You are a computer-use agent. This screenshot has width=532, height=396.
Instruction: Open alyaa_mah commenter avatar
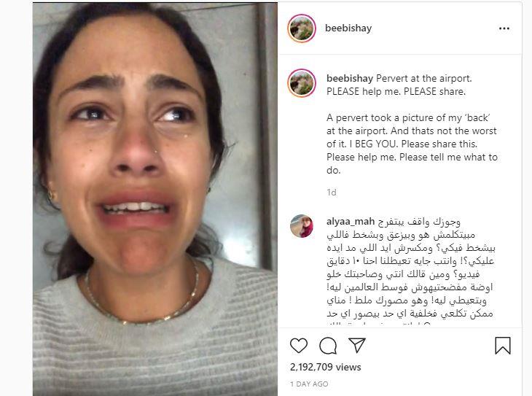(302, 226)
